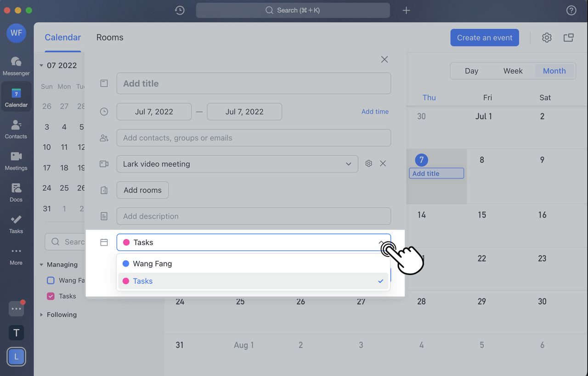588x376 pixels.
Task: Open the Contacts sidebar icon
Action: (x=16, y=129)
